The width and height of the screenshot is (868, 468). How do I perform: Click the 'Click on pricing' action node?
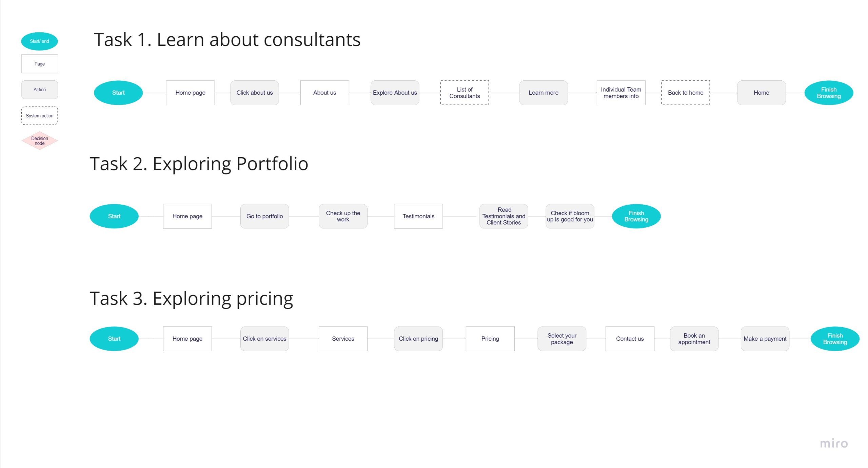coord(418,339)
